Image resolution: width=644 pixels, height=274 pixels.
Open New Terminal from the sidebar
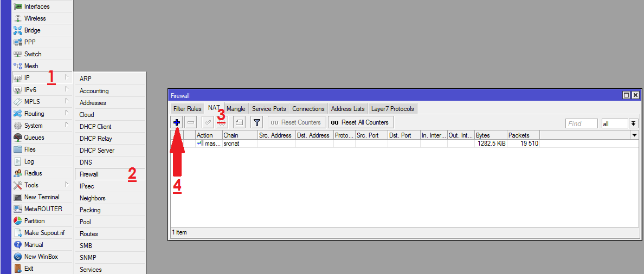click(41, 197)
